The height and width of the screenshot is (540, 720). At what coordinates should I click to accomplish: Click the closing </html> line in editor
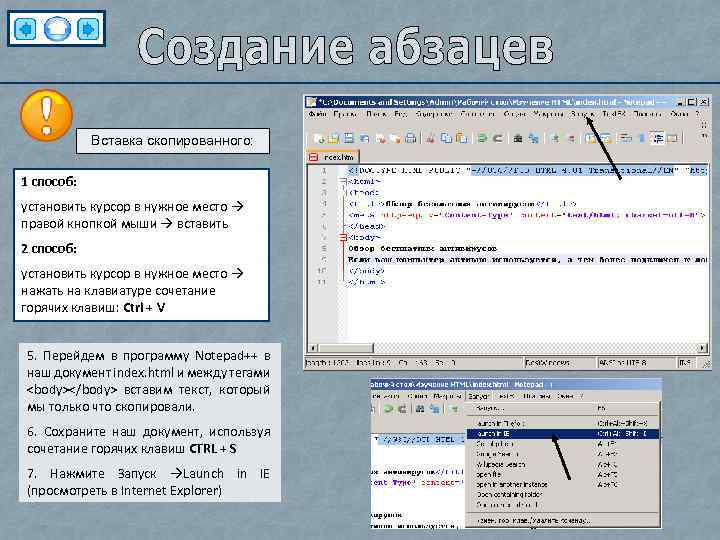coord(366,282)
